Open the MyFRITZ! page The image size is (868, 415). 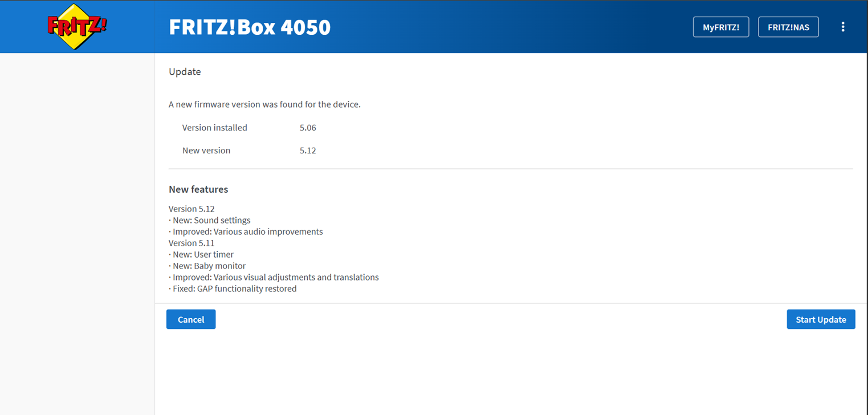click(x=721, y=27)
